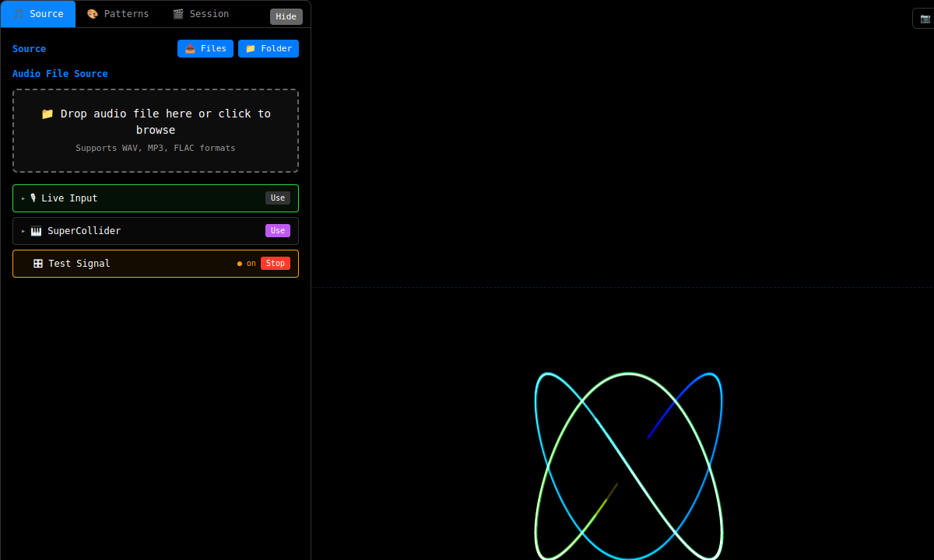Click the Folder button
Viewport: 934px width, 560px height.
[x=269, y=48]
